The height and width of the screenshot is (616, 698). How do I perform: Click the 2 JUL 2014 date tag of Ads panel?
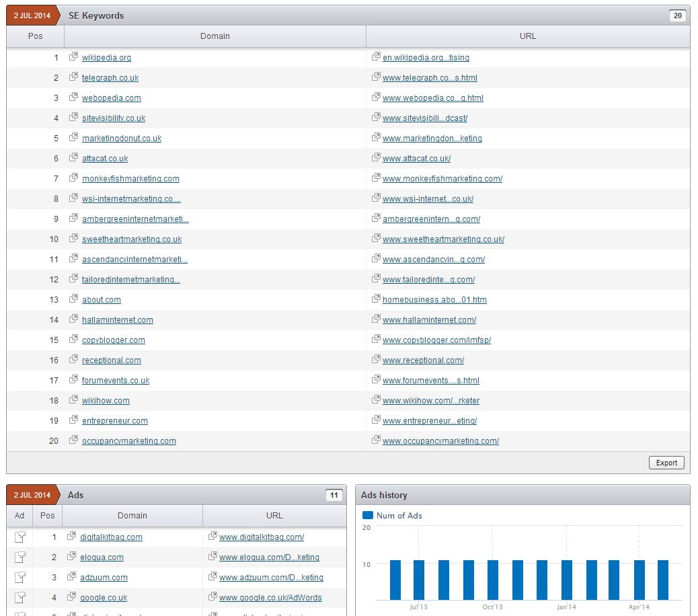32,495
